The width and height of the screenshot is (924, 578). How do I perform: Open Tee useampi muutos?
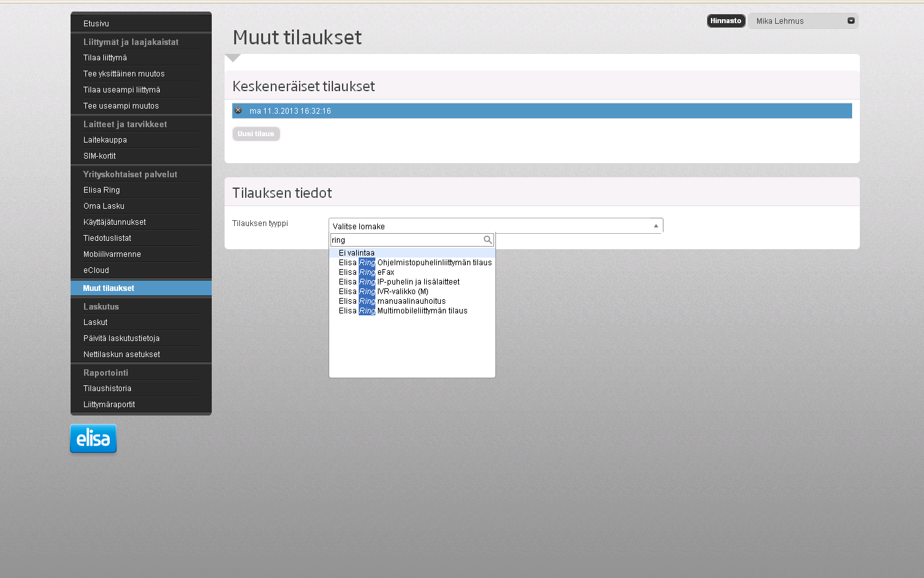click(121, 106)
